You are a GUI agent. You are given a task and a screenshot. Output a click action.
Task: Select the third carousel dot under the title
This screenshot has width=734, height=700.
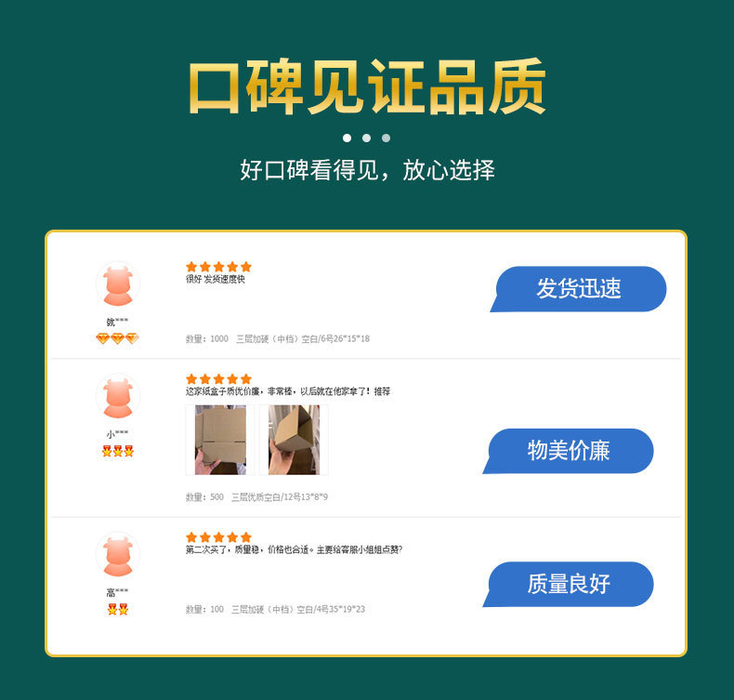tap(386, 139)
